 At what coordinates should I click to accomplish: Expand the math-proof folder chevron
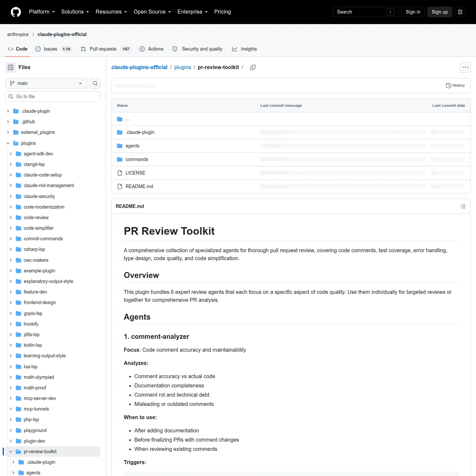(x=11, y=388)
